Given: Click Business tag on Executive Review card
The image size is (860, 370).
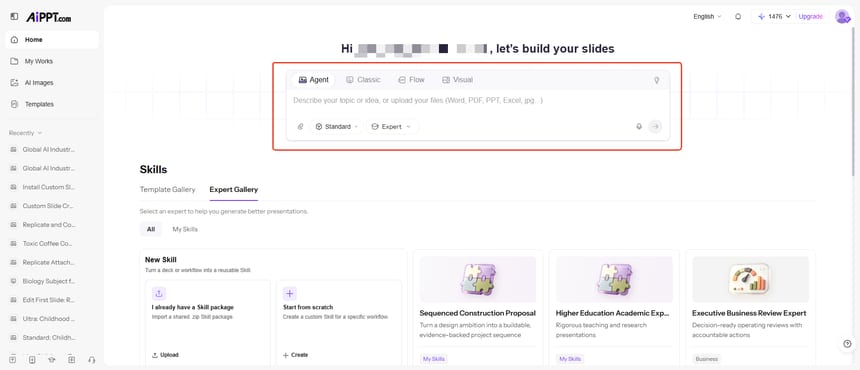Looking at the screenshot, I should 706,359.
